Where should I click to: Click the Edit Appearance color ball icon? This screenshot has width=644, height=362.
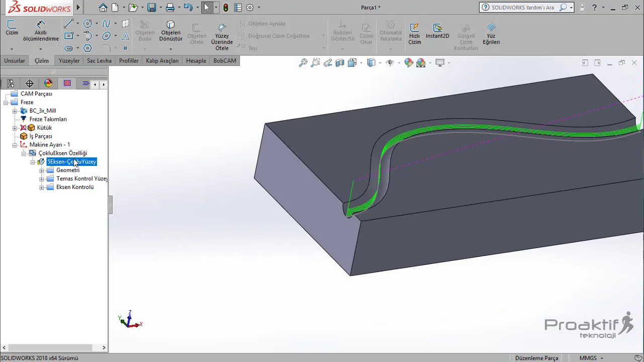click(409, 63)
